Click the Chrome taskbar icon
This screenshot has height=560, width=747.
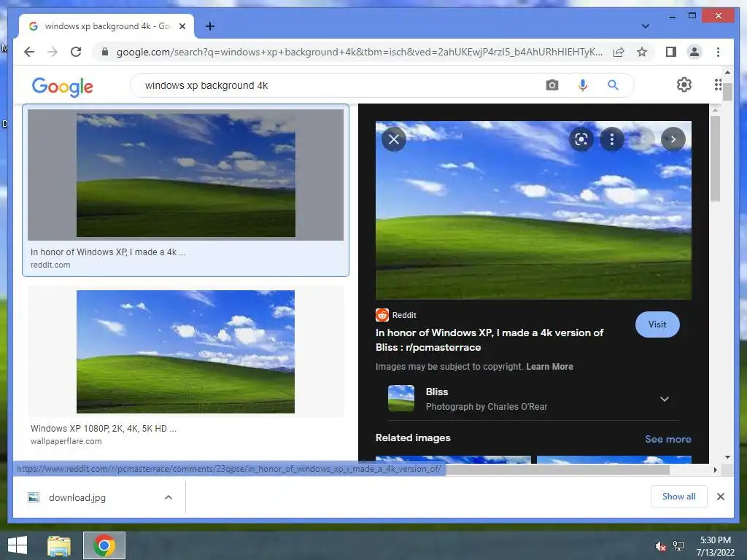[x=104, y=545]
